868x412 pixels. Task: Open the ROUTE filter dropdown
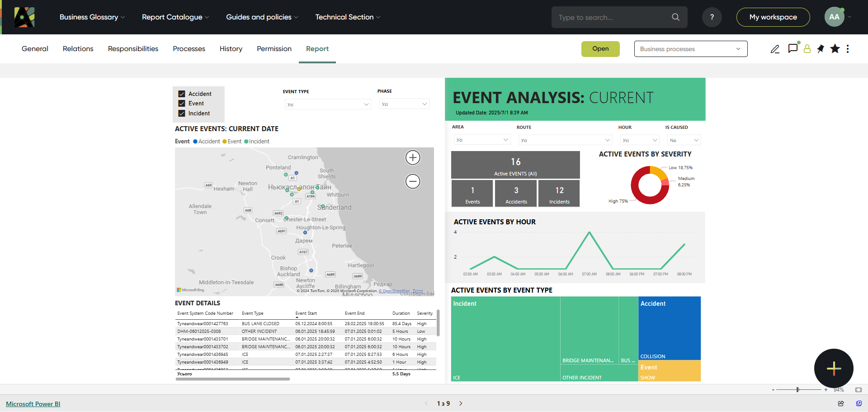pyautogui.click(x=565, y=140)
